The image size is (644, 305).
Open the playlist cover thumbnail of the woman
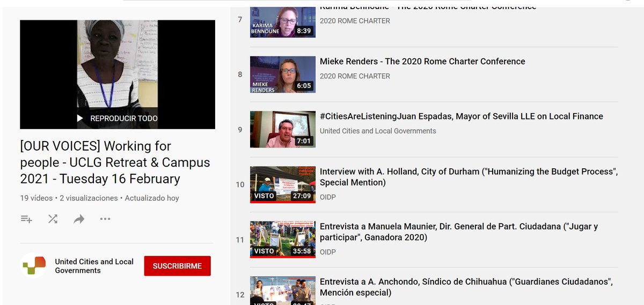(118, 75)
